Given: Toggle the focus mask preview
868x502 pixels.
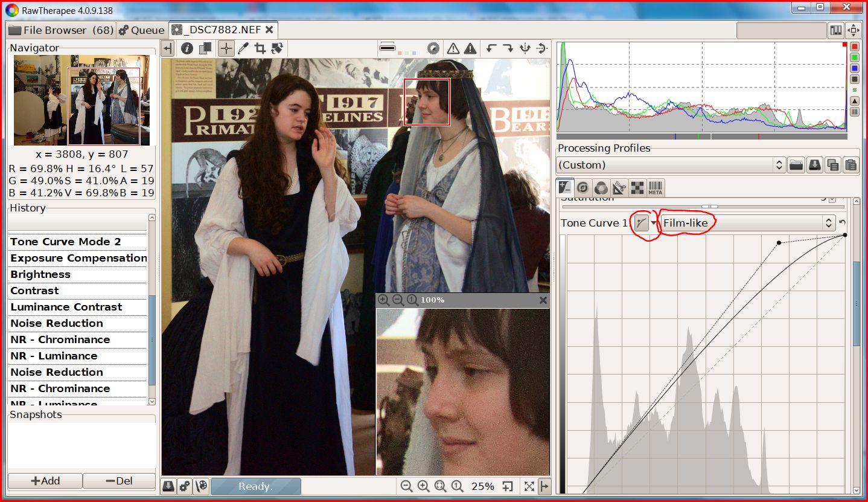Looking at the screenshot, I should point(433,48).
